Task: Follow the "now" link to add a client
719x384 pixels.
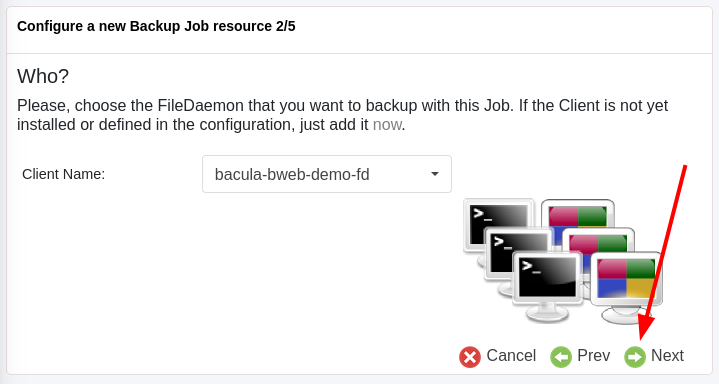Action: tap(387, 124)
